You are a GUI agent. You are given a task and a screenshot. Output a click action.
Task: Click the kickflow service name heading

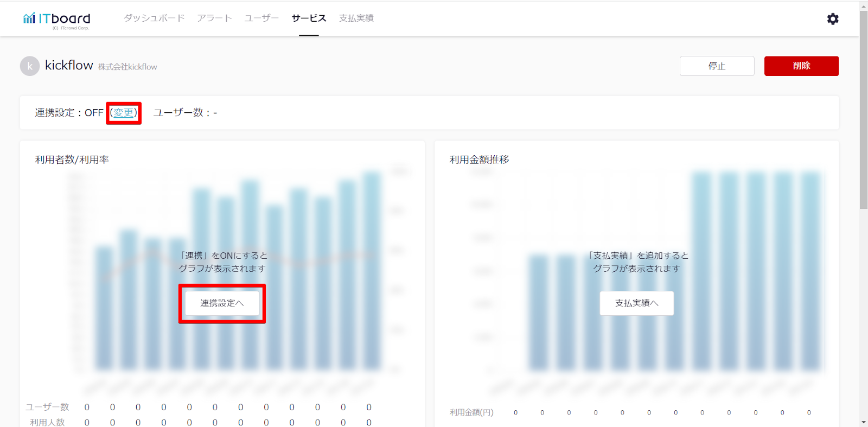pyautogui.click(x=69, y=65)
